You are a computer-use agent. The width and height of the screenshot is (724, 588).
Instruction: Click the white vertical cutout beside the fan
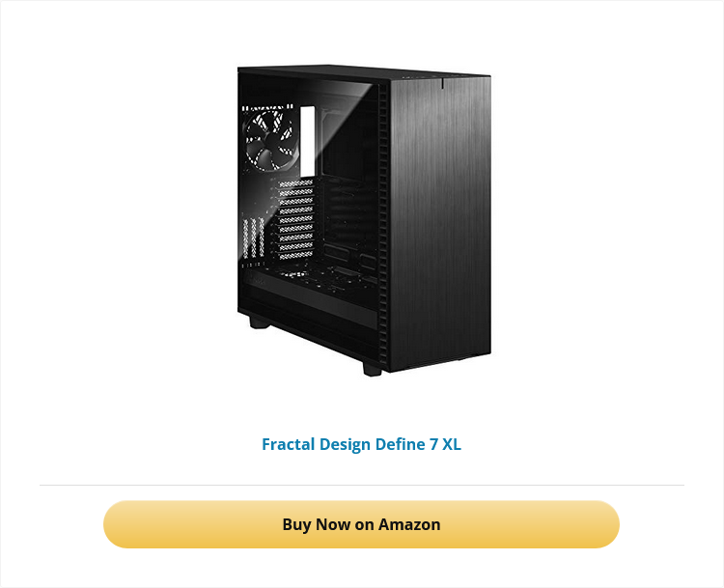[x=308, y=141]
